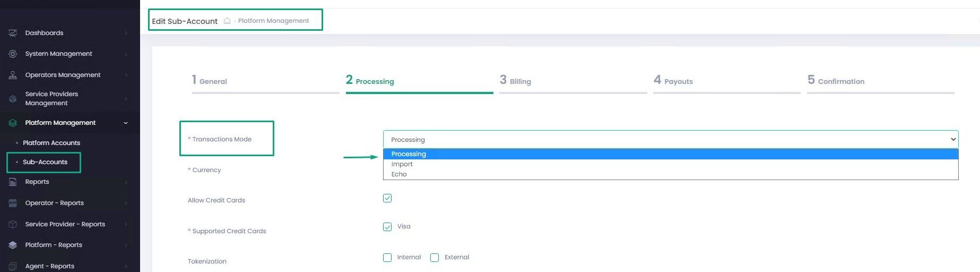980x272 pixels.
Task: Click the Operators Management icon
Action: (13, 75)
